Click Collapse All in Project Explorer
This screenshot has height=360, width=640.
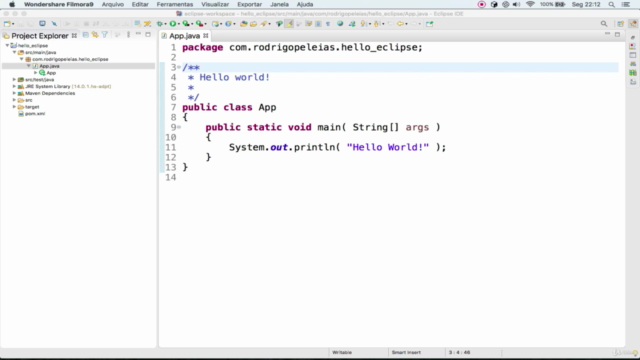pos(85,35)
